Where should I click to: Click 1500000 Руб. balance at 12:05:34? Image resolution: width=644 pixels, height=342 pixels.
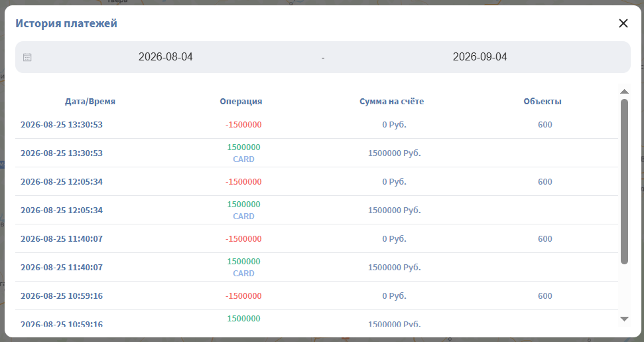(x=394, y=211)
